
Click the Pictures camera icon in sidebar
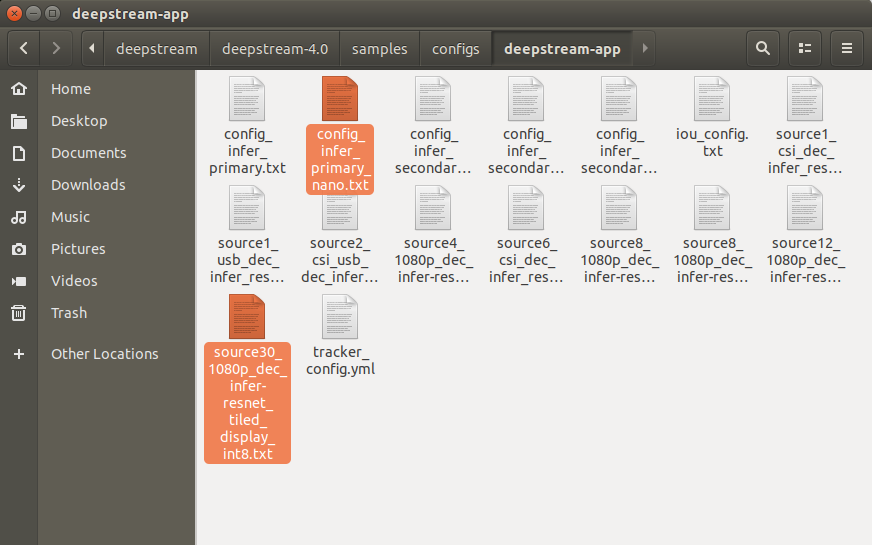(x=19, y=249)
